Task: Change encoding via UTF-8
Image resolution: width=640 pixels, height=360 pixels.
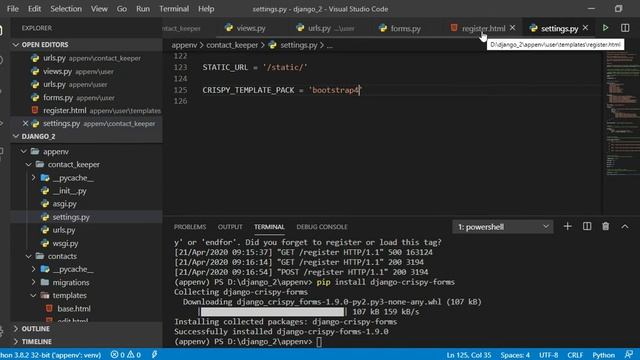Action: (x=549, y=355)
